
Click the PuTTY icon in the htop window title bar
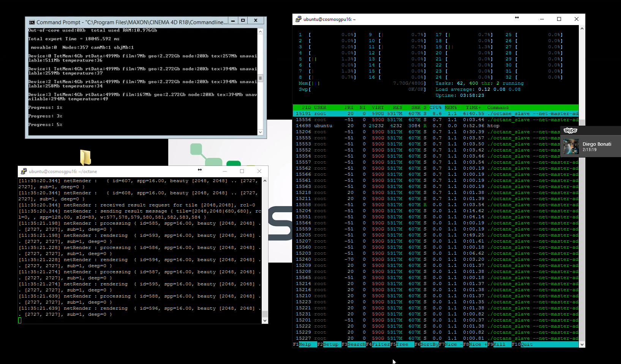(x=299, y=19)
